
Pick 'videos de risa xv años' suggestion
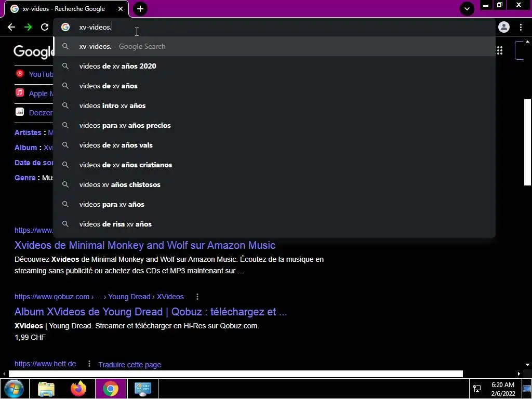pos(274,224)
